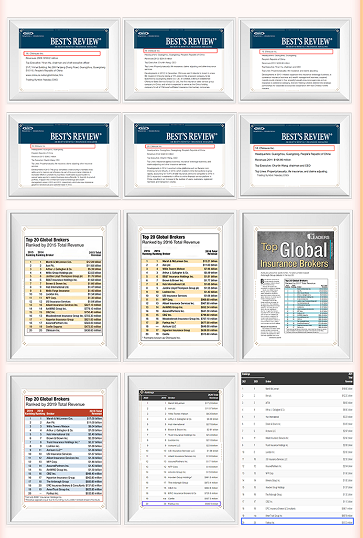Open the Top Global Insurance Brokers cover thumbnail
The image size is (363, 538).
pos(295,286)
